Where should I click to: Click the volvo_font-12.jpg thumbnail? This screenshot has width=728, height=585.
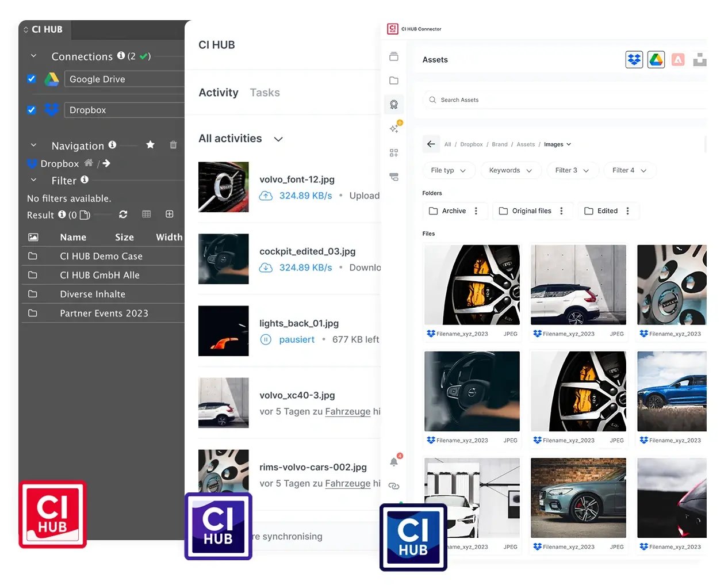(x=224, y=187)
